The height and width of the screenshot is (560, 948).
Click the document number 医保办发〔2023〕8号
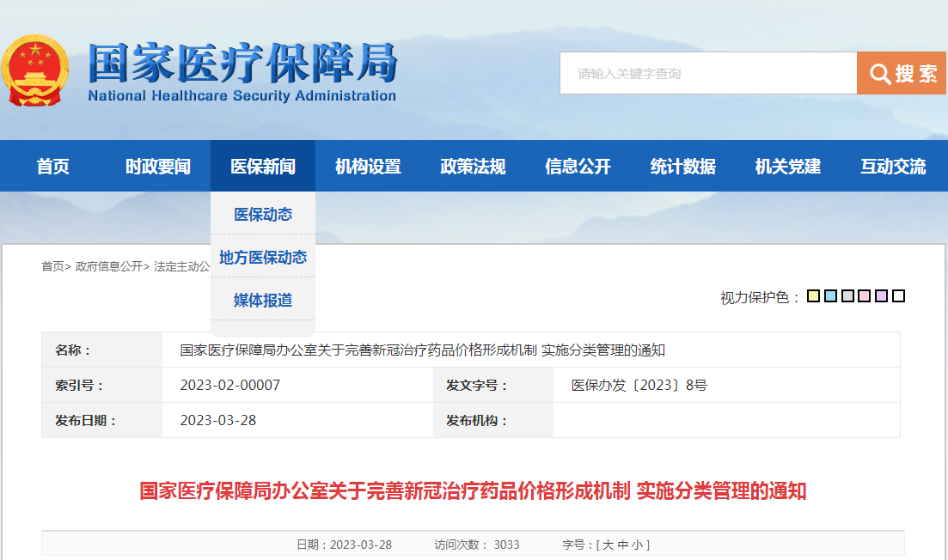pyautogui.click(x=639, y=385)
